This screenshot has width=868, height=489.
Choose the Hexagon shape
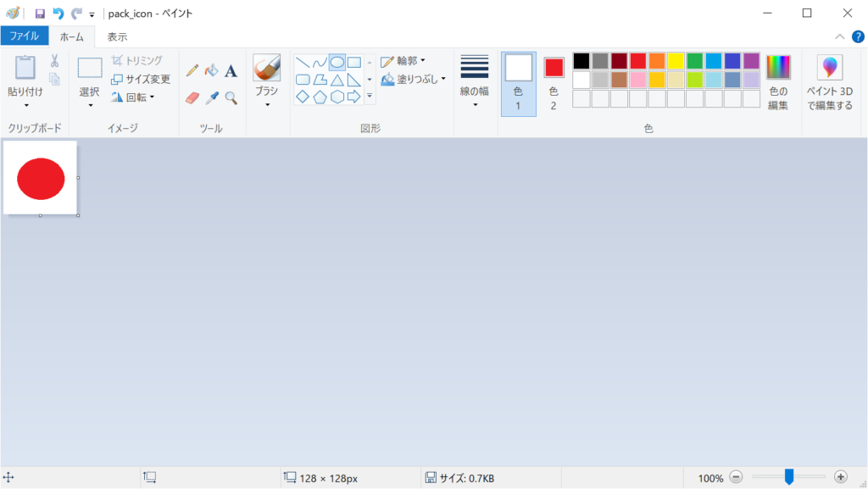tap(337, 97)
